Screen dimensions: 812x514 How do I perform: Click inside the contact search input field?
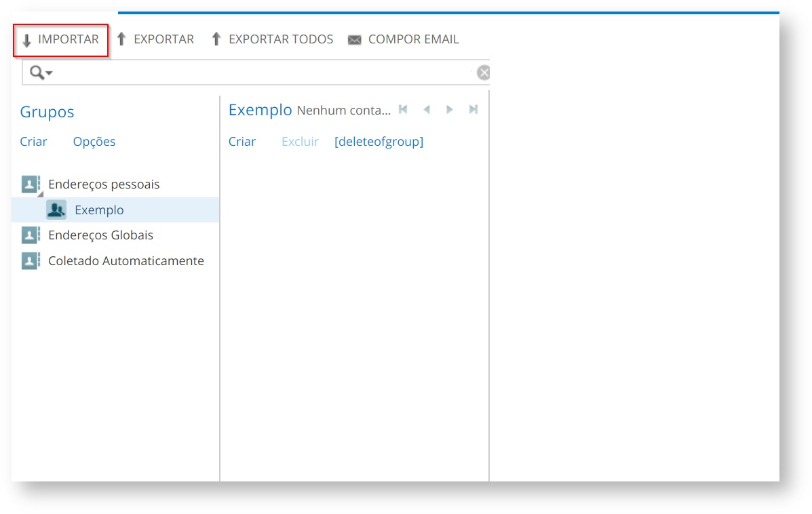258,73
